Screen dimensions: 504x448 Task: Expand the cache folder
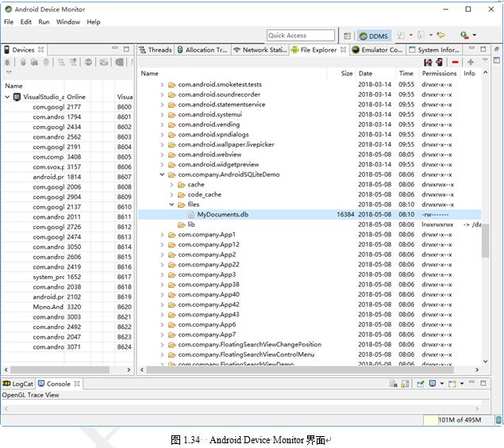pyautogui.click(x=171, y=184)
